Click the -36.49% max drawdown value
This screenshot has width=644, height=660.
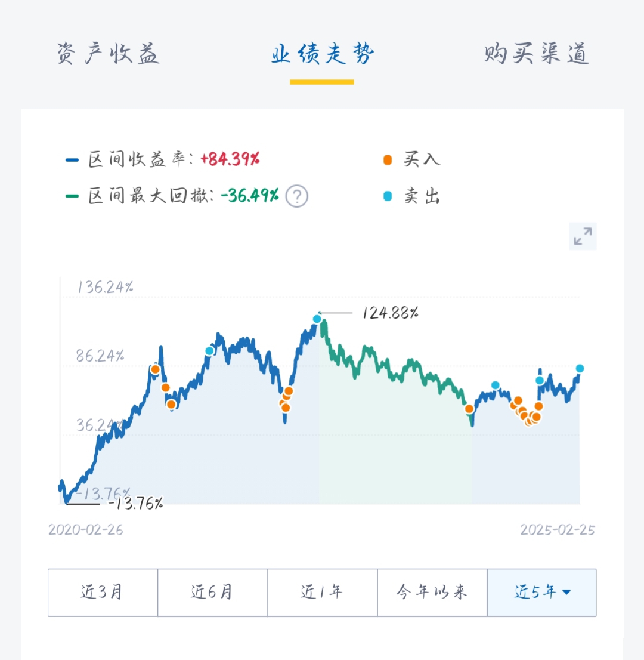coord(249,196)
